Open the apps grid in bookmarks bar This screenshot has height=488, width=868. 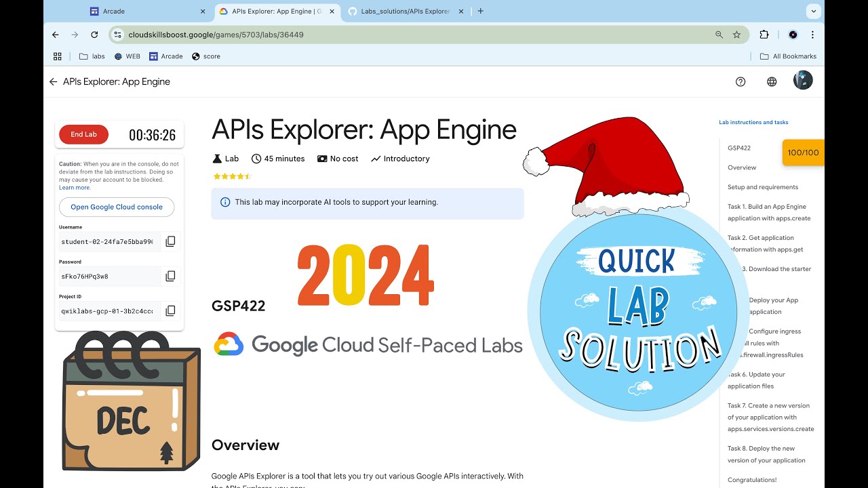pyautogui.click(x=58, y=56)
